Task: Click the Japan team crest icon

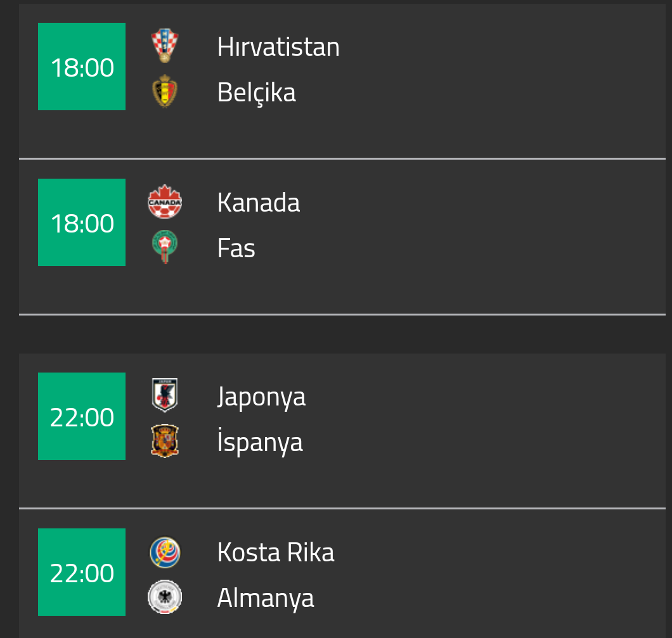Action: (x=165, y=395)
